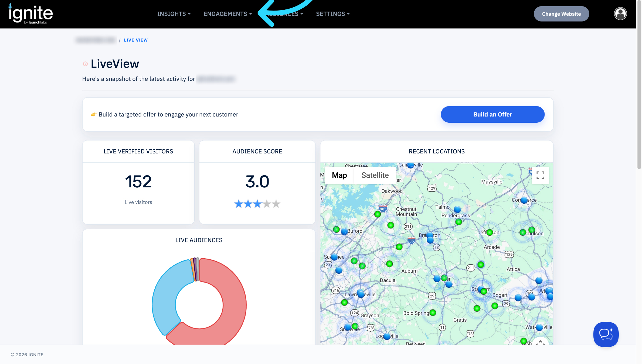The image size is (642, 364).
Task: Click the "Live visitors" caption
Action: 138,202
